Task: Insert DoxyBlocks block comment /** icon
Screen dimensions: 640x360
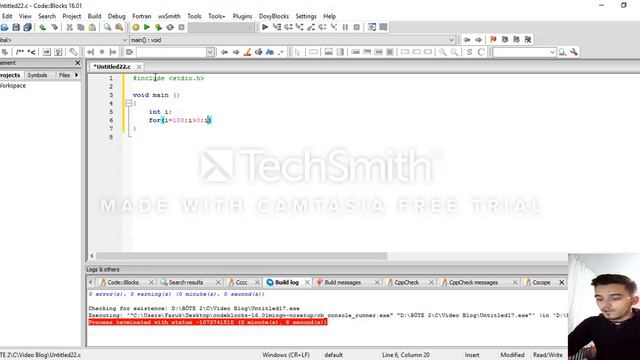Action: point(20,52)
